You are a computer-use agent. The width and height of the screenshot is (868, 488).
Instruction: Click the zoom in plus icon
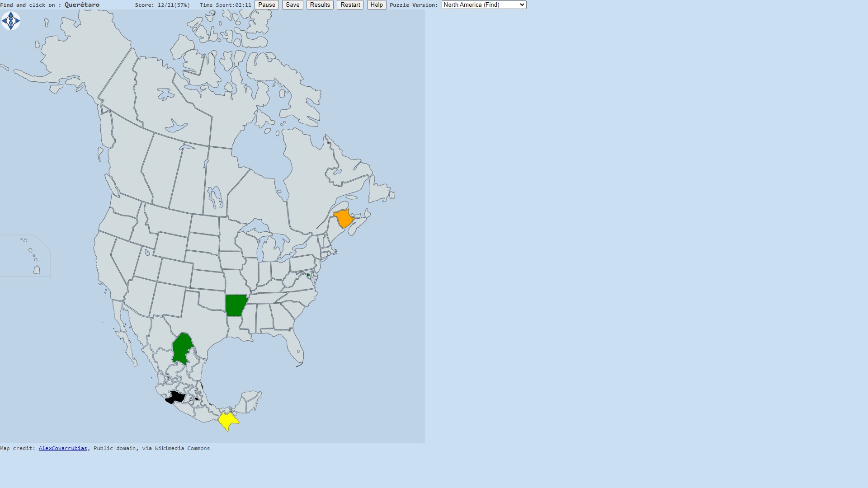[x=11, y=23]
